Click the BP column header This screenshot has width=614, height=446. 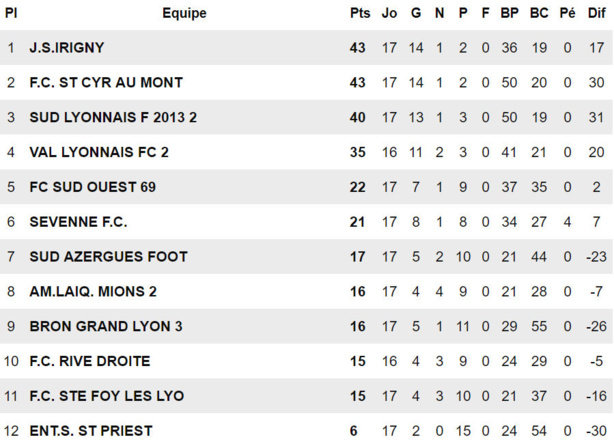510,13
